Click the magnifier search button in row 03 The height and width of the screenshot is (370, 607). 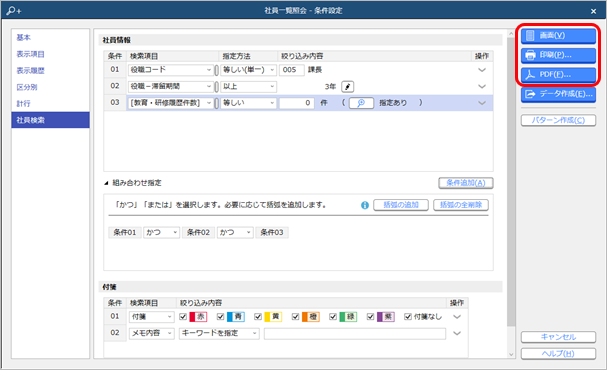click(361, 103)
